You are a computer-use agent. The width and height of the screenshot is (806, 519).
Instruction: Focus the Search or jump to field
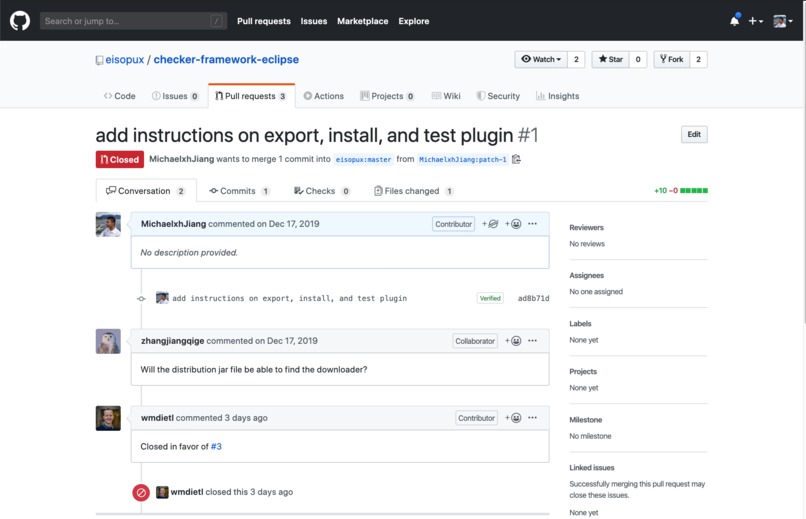tap(133, 21)
